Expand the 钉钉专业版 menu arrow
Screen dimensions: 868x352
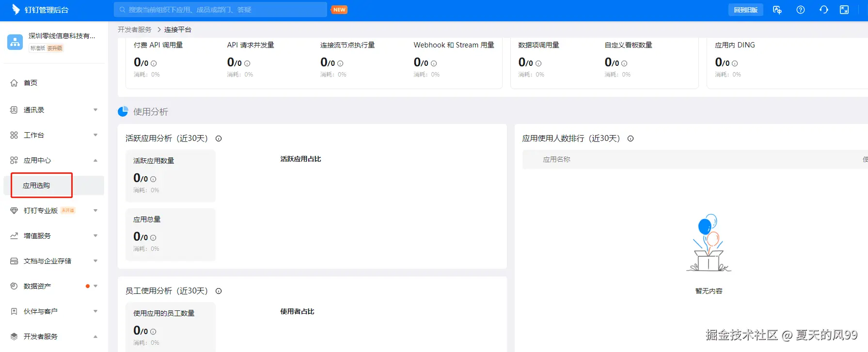pos(95,211)
